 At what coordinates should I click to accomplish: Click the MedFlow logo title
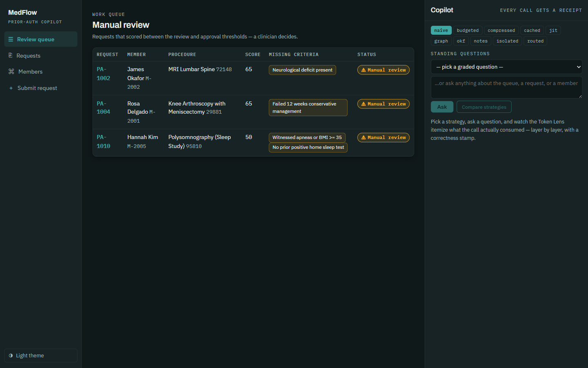pos(22,13)
